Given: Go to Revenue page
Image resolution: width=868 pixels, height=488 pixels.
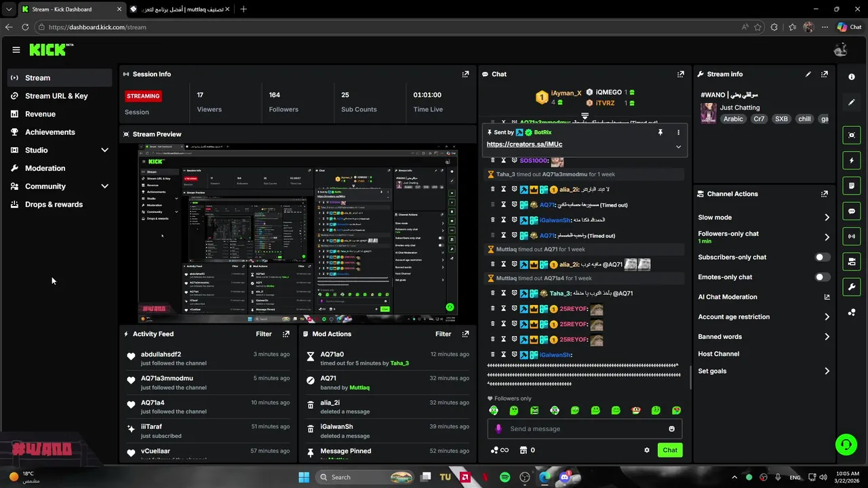Looking at the screenshot, I should 60,114.
